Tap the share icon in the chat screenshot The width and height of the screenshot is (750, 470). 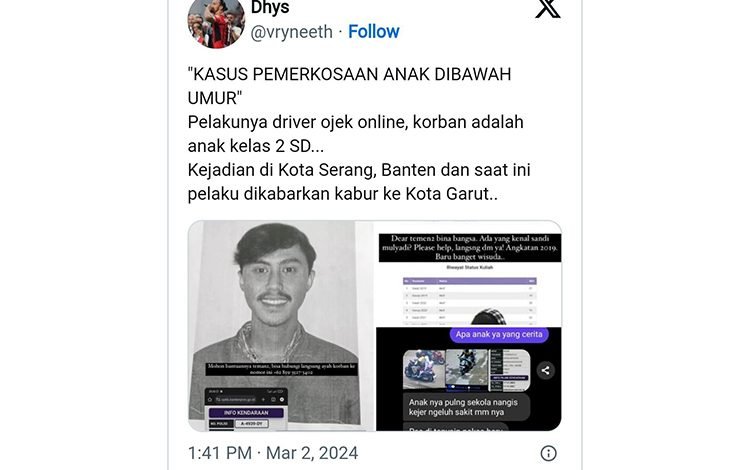pos(545,370)
